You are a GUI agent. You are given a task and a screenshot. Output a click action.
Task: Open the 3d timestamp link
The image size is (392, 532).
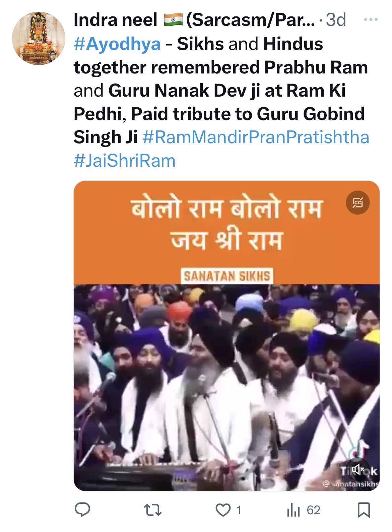pyautogui.click(x=336, y=20)
